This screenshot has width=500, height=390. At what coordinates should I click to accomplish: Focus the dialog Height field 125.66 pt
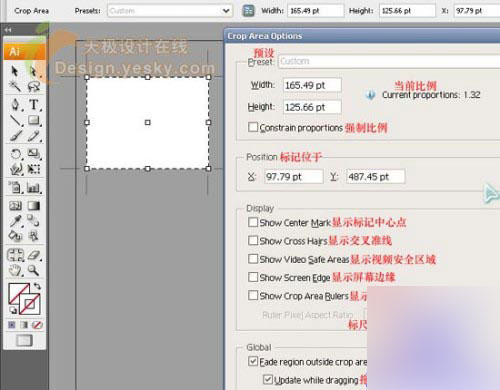(x=312, y=107)
